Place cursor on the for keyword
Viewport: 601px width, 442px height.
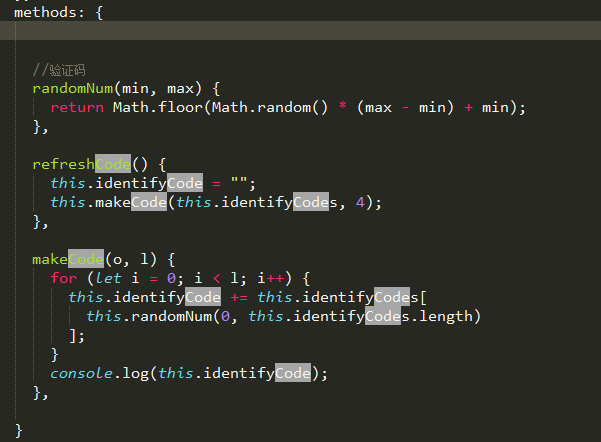click(x=62, y=278)
